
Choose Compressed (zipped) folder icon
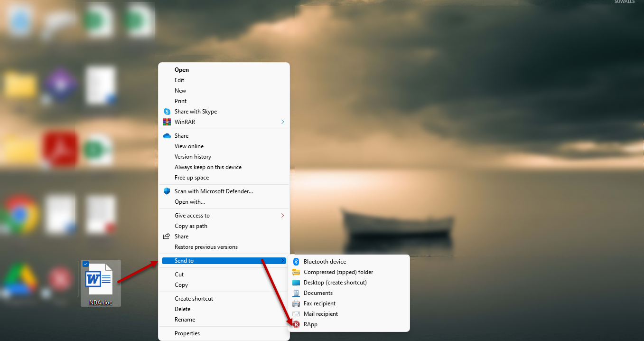tap(296, 272)
